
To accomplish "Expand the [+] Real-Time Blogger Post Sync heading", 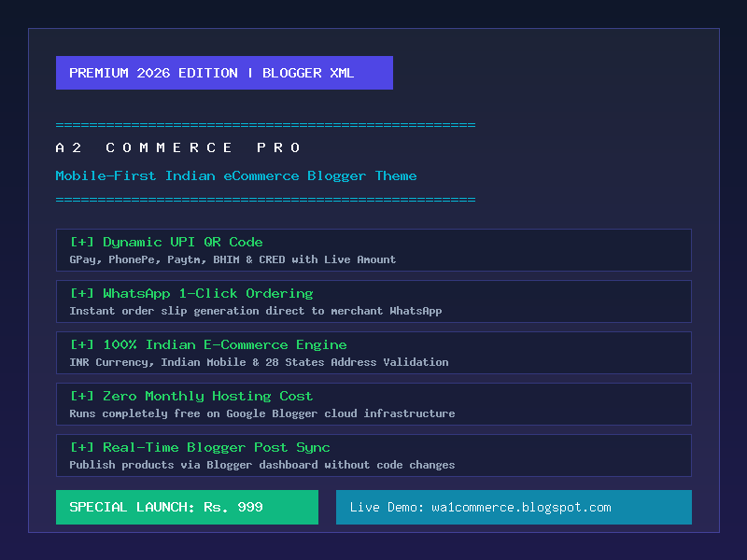I will tap(200, 448).
